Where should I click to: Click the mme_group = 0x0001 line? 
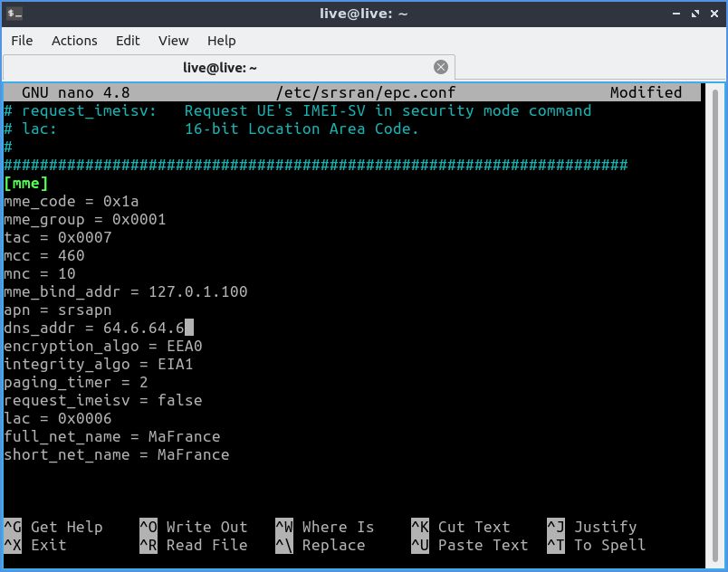pyautogui.click(x=84, y=219)
